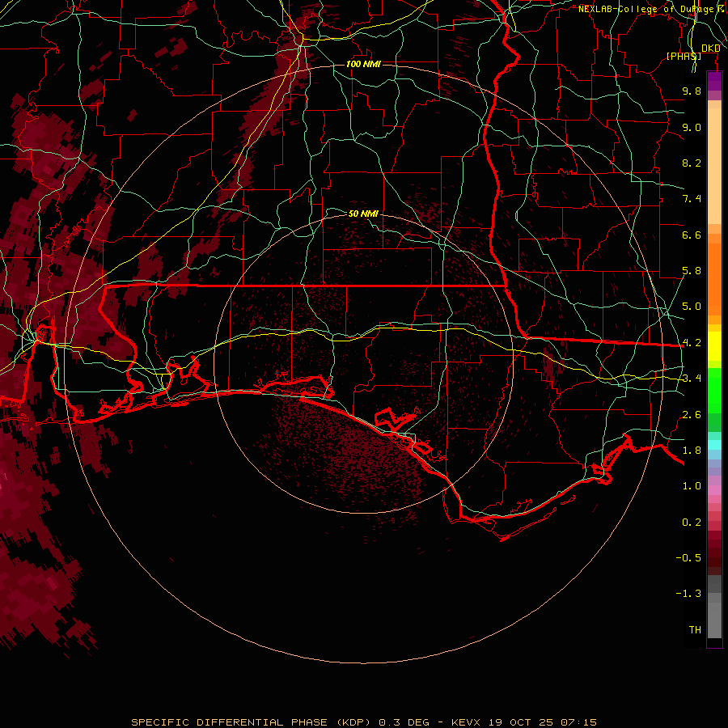Click the TH threshold label on scale
This screenshot has height=728, width=728.
pos(695,630)
